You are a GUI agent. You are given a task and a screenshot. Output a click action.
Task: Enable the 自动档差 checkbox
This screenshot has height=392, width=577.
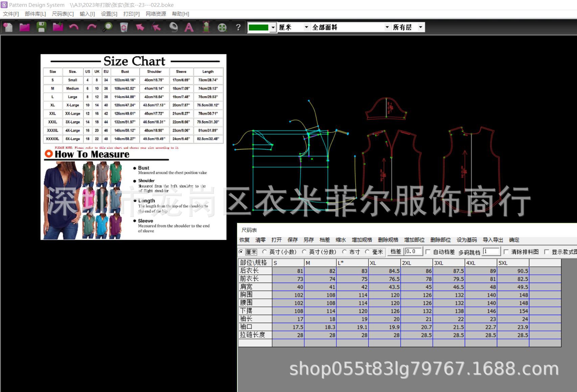click(428, 252)
